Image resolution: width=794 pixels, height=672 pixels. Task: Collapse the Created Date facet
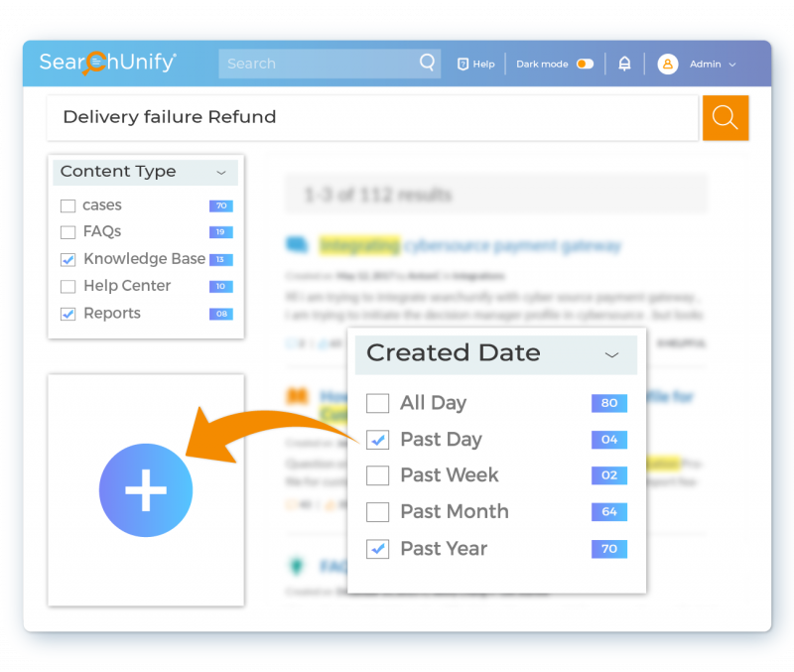click(611, 355)
